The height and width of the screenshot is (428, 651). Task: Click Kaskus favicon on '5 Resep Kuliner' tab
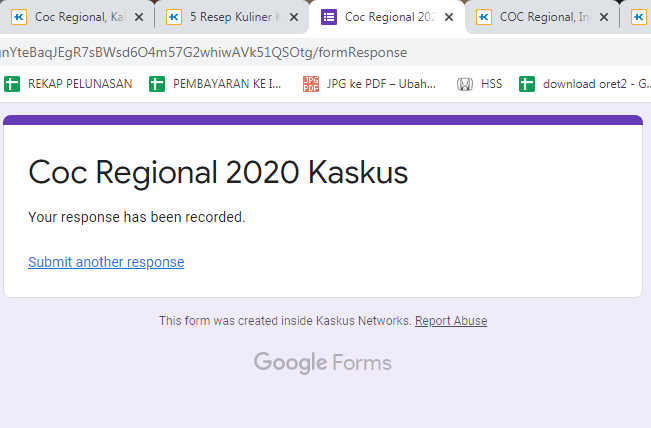[x=174, y=17]
